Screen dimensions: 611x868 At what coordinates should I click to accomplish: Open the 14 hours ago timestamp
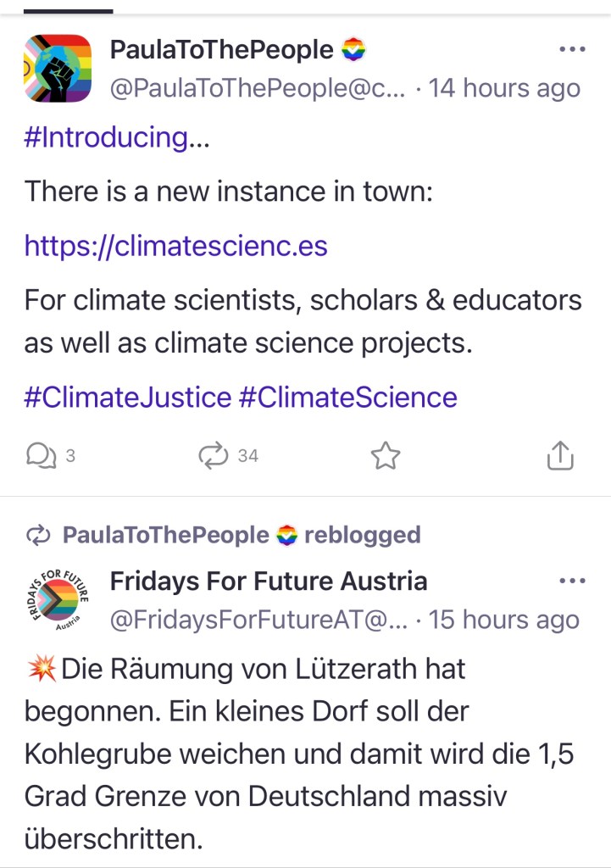[x=505, y=88]
